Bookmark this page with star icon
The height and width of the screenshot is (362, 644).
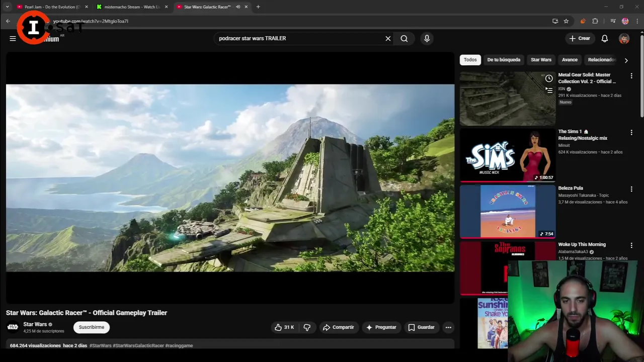tap(566, 21)
